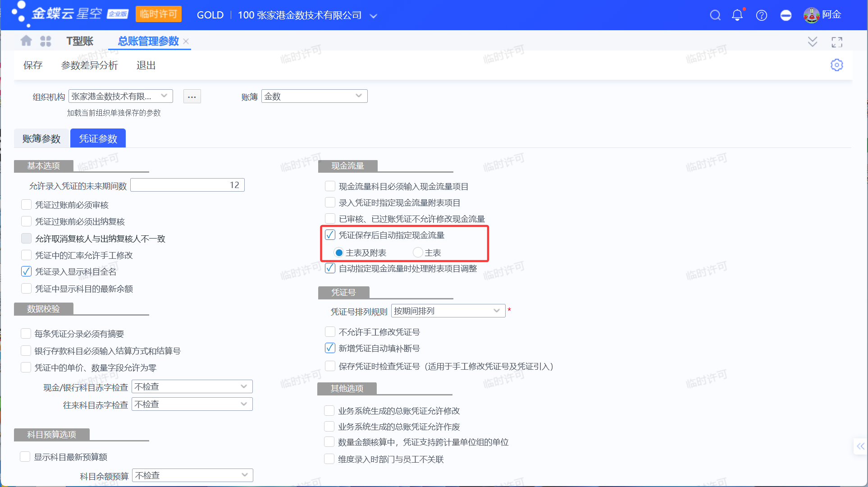Open 科目余额预算 dropdown

click(192, 475)
